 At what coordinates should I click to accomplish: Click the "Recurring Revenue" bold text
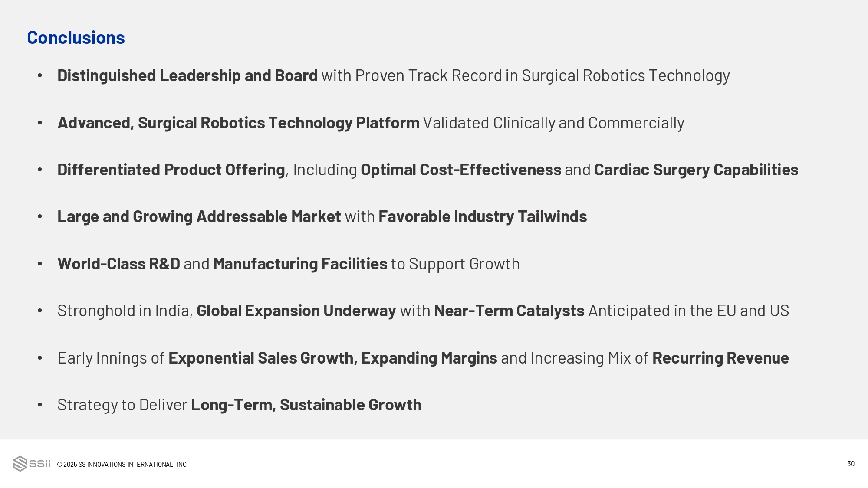720,358
